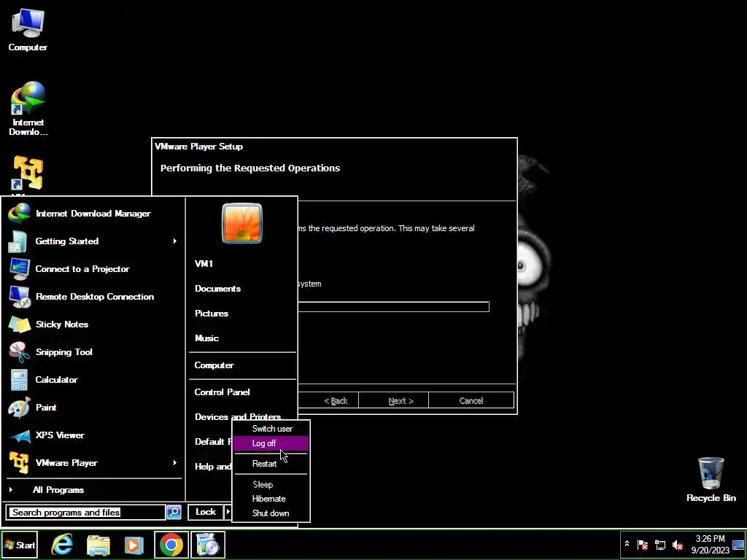Screen dimensions: 747x560
Task: Toggle the shutdown options arrow next to Lock
Action: point(228,512)
